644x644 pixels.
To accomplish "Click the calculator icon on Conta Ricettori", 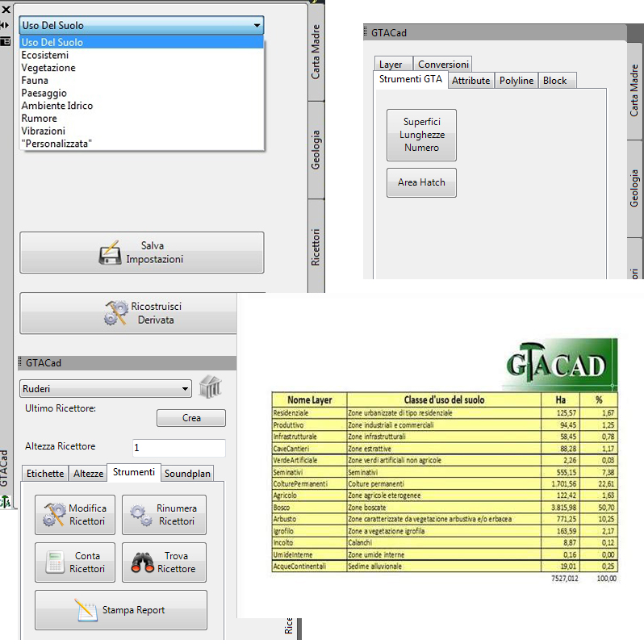I will (x=55, y=562).
